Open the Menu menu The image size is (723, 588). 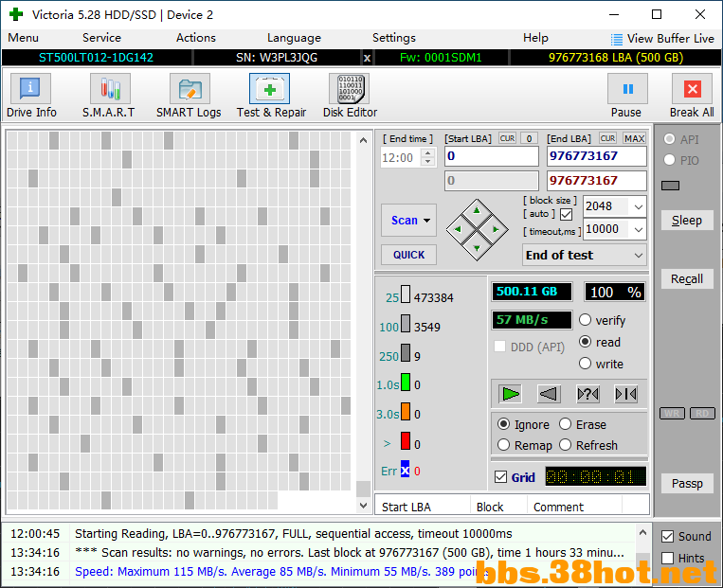click(23, 38)
